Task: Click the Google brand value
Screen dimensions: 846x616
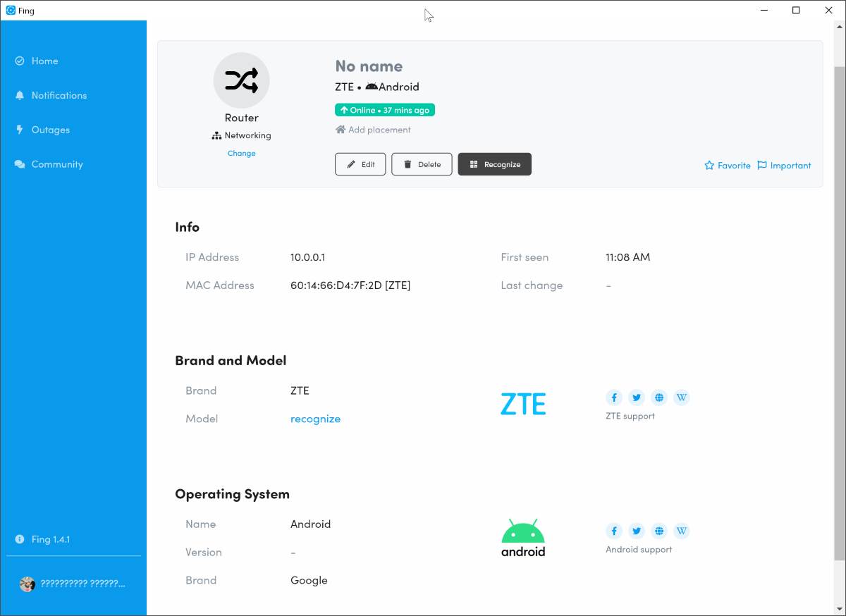Action: tap(309, 581)
